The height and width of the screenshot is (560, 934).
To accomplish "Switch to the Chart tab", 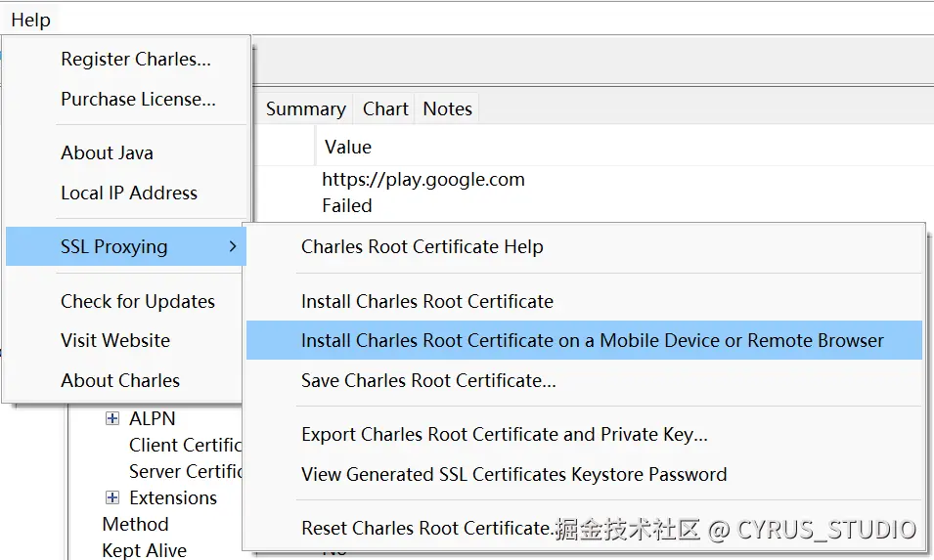I will point(385,108).
